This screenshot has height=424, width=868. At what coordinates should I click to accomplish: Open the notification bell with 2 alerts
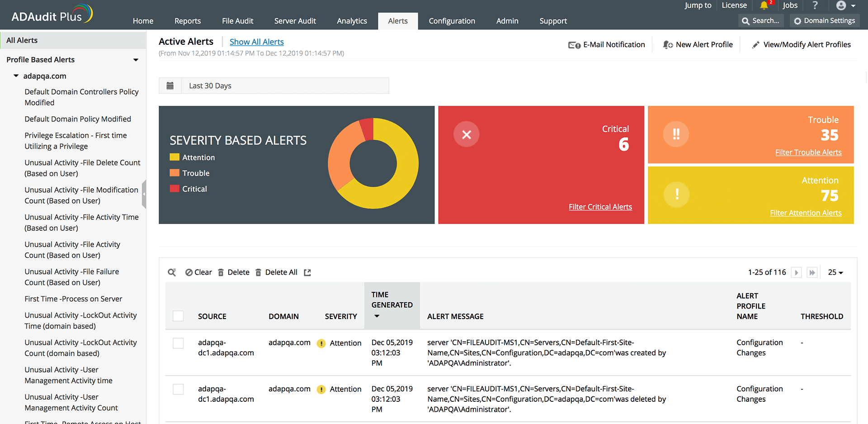[765, 5]
